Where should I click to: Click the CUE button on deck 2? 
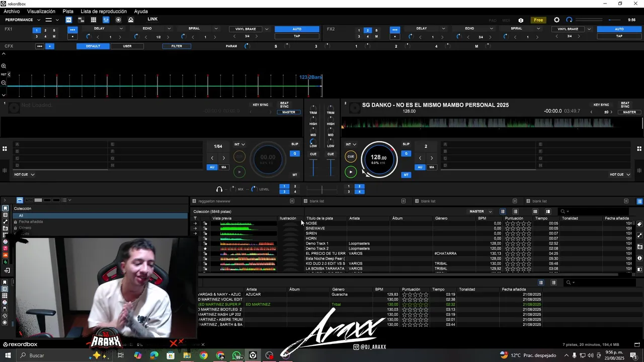tap(351, 156)
